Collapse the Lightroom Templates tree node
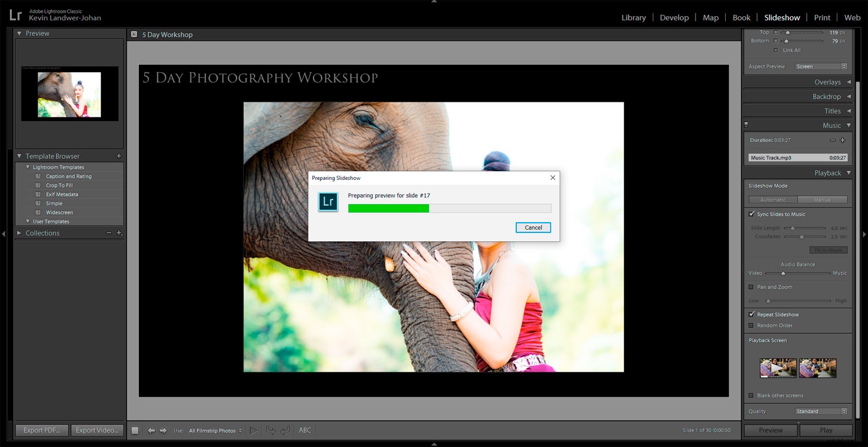 (27, 167)
